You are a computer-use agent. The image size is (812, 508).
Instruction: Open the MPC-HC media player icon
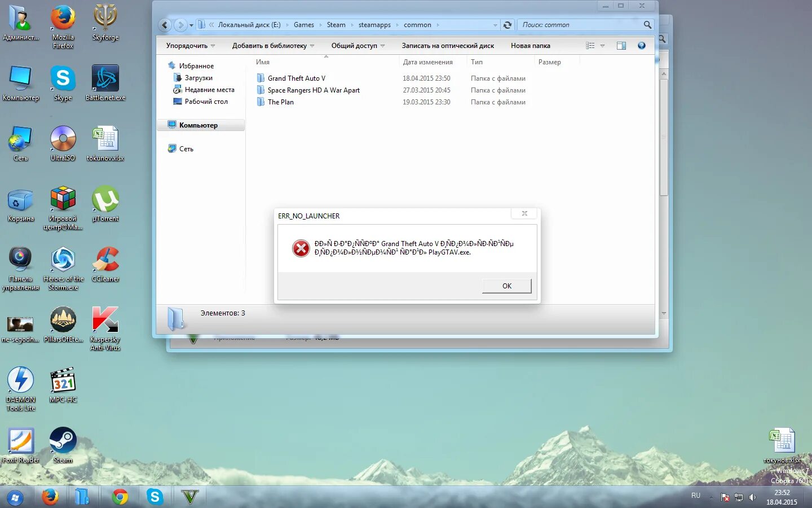pyautogui.click(x=63, y=386)
